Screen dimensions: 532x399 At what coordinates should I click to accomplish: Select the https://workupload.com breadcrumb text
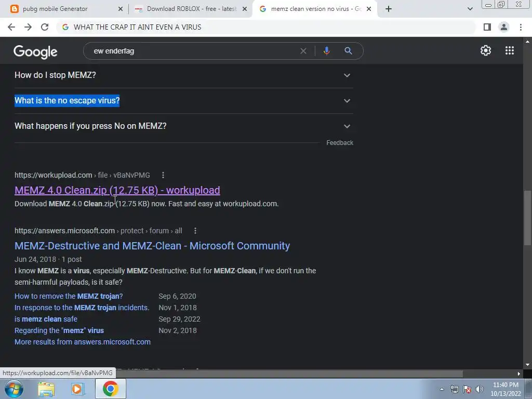point(54,175)
